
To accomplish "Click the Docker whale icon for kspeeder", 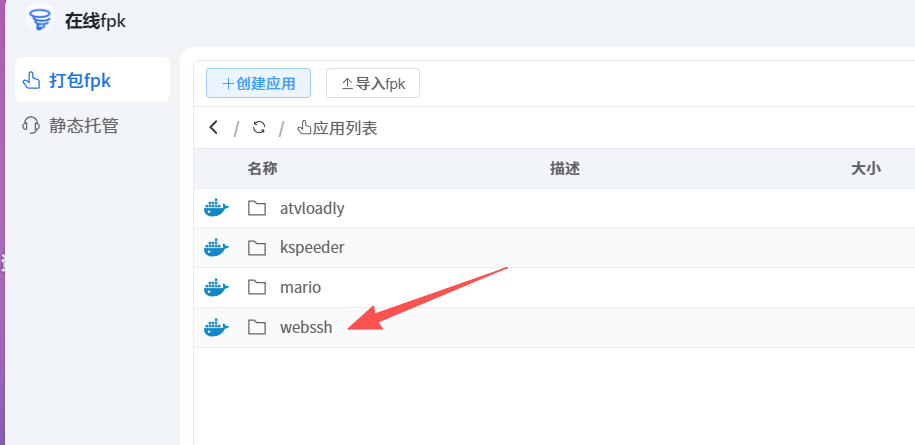I will (x=216, y=247).
